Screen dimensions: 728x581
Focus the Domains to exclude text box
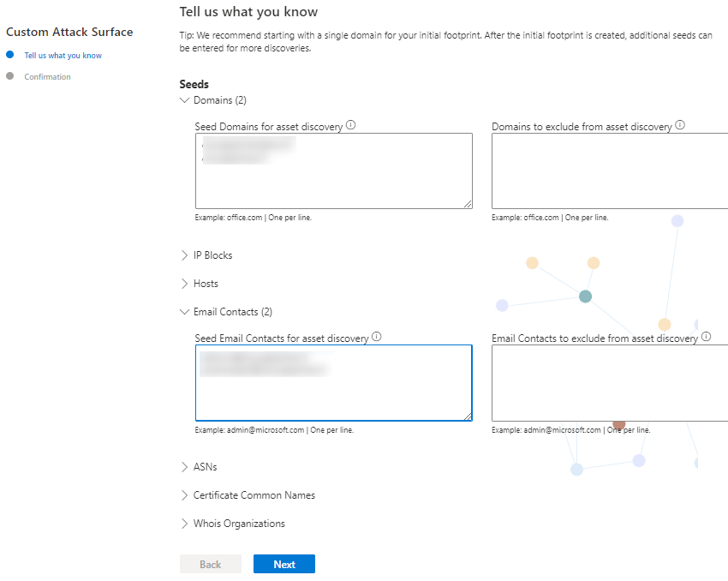(x=610, y=171)
